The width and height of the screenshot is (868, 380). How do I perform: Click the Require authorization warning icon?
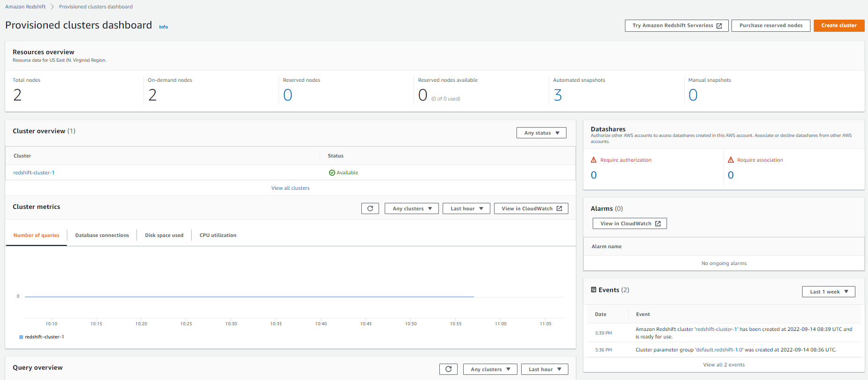594,160
